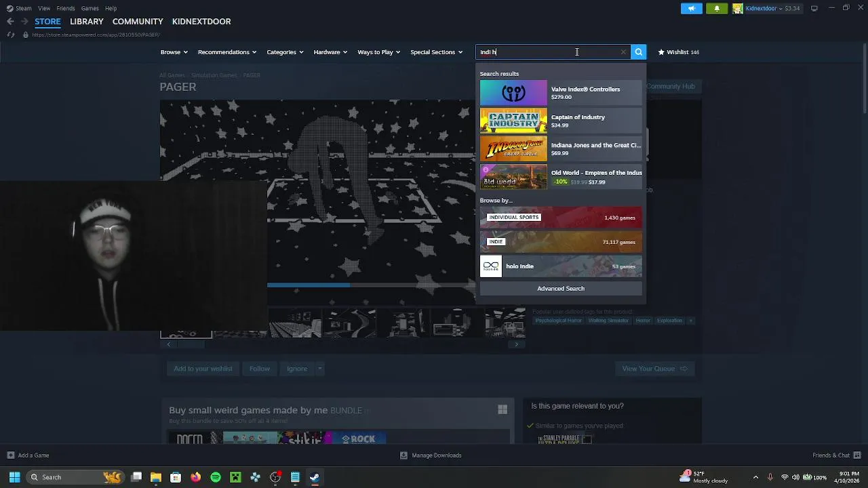The image size is (868, 488).
Task: Switch to the STORE tab
Action: (x=47, y=22)
